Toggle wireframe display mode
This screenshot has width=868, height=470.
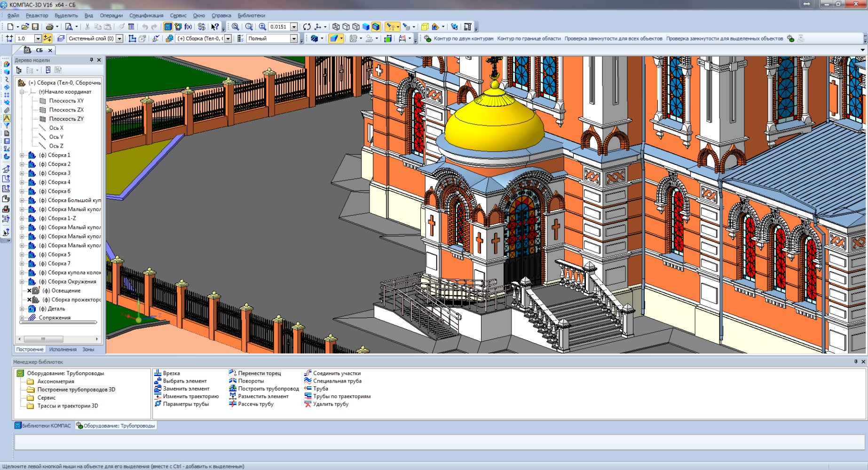(x=336, y=27)
